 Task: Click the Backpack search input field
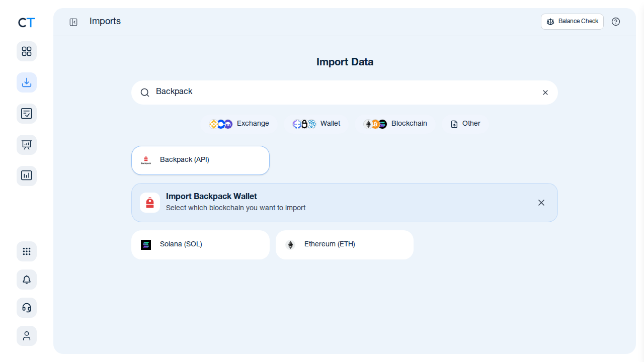pos(345,93)
